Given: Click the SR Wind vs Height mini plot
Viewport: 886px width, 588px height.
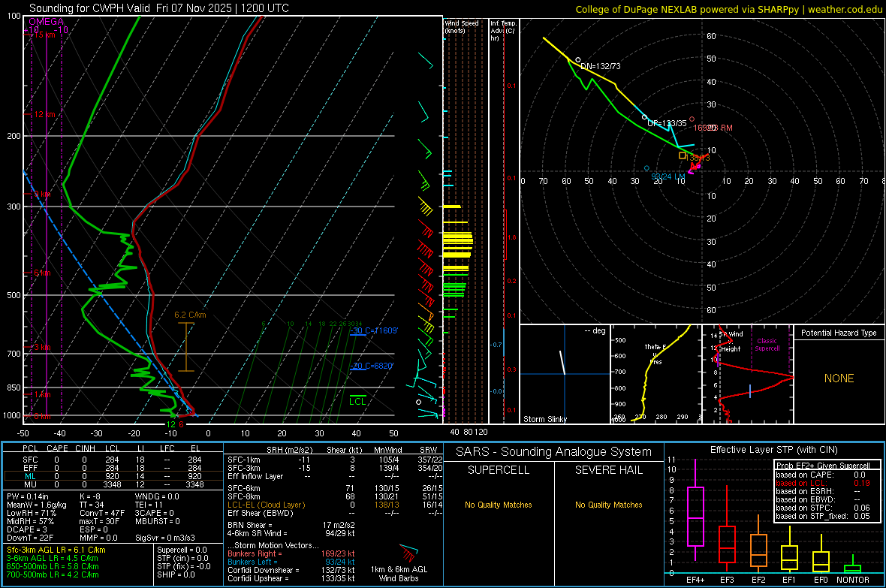Looking at the screenshot, I should [748, 374].
